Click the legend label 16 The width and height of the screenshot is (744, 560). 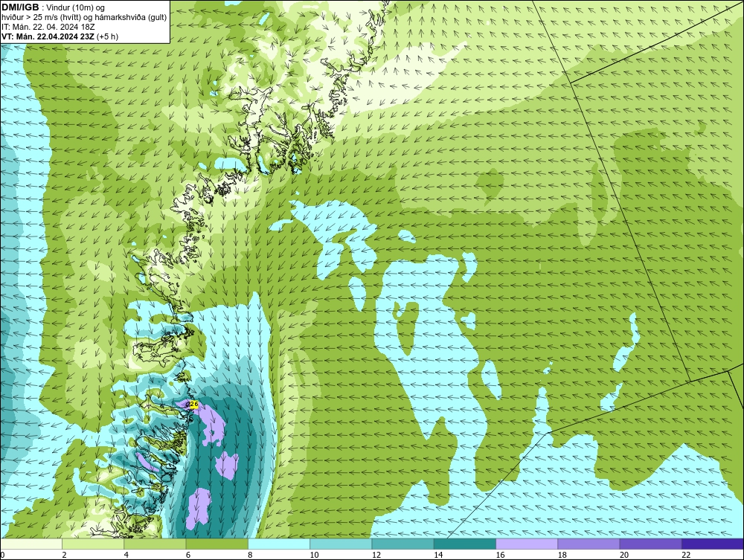[500, 556]
